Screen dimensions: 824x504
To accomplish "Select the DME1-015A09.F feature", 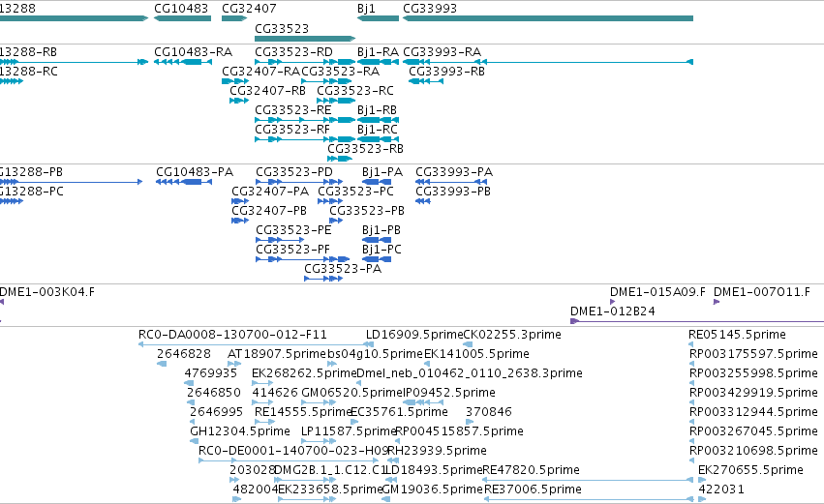I will [613, 303].
